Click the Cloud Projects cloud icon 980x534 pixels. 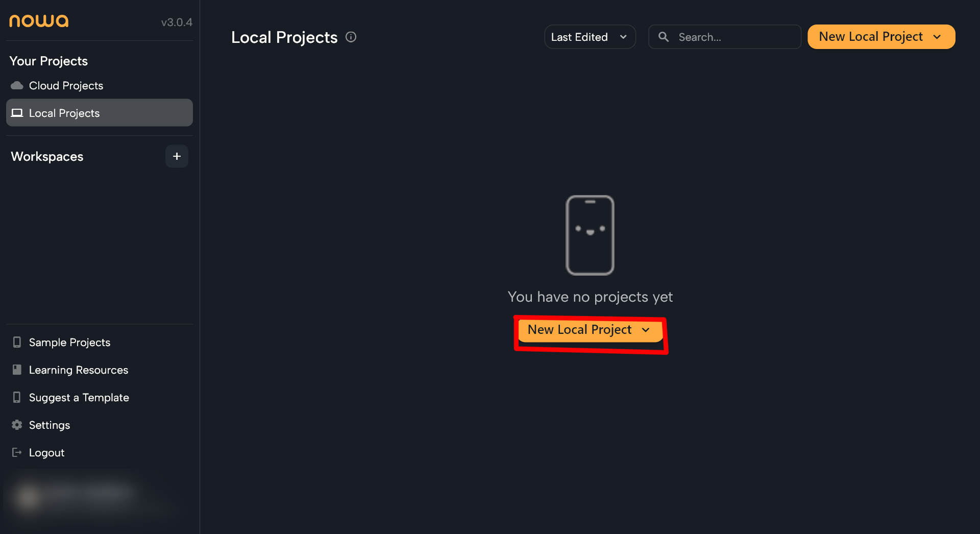coord(17,85)
